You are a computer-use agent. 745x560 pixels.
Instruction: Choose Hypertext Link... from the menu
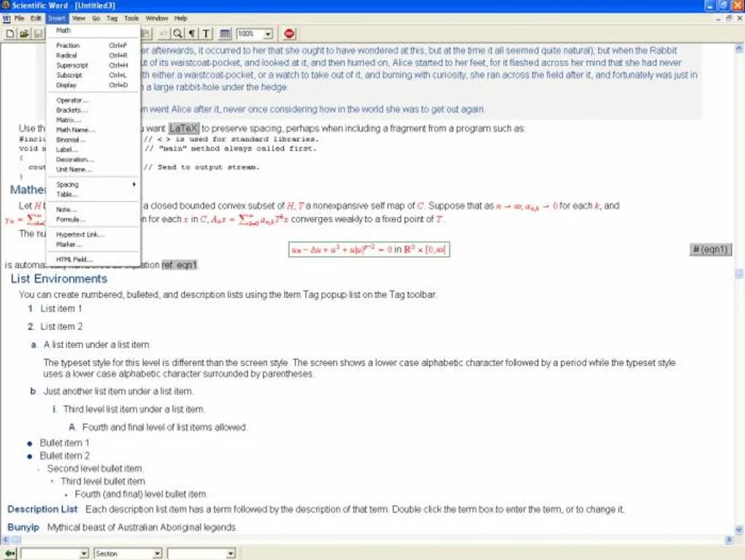point(93,234)
